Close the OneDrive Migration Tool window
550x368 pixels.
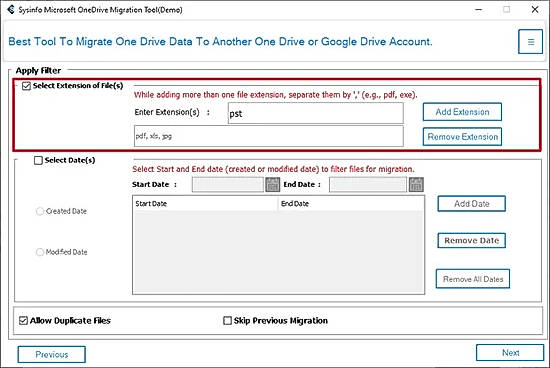pyautogui.click(x=535, y=9)
